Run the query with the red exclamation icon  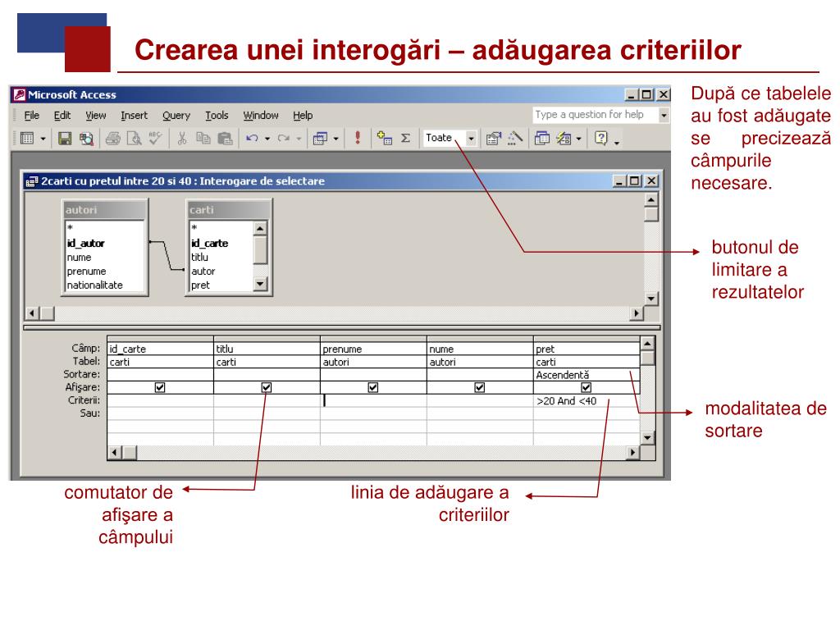pyautogui.click(x=358, y=138)
